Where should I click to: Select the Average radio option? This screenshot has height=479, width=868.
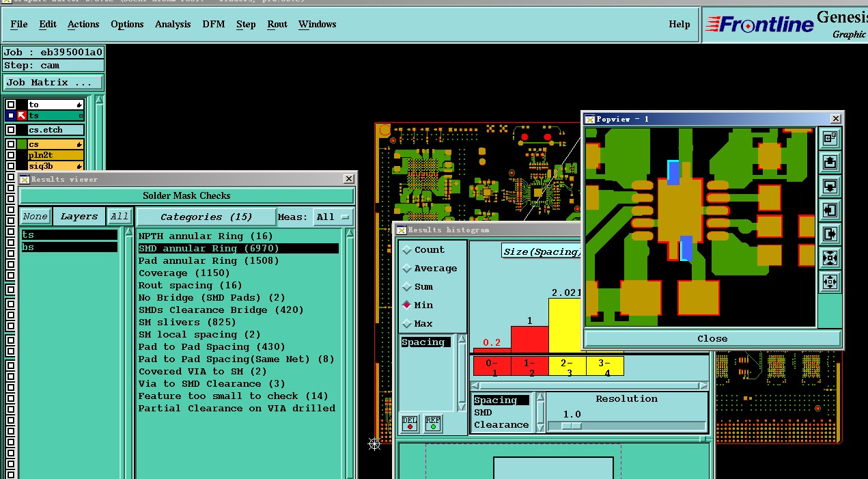click(x=430, y=269)
